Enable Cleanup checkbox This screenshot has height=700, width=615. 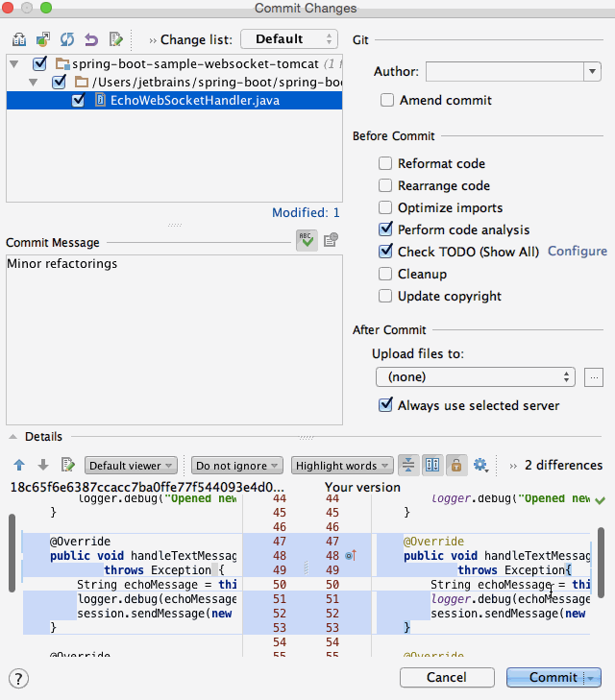pyautogui.click(x=385, y=274)
